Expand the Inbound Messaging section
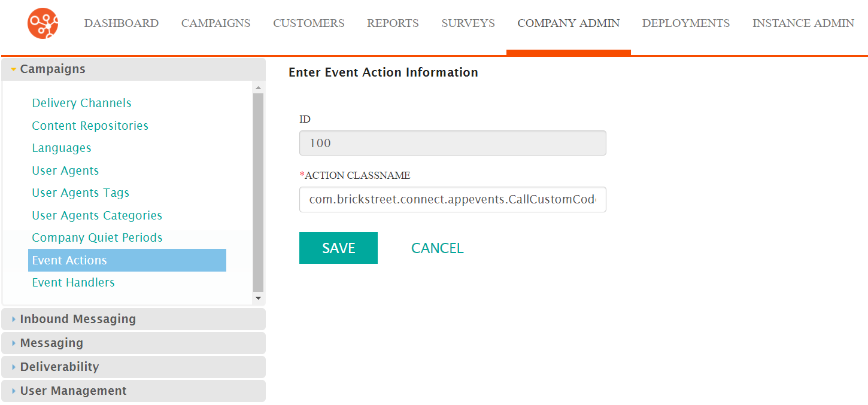The height and width of the screenshot is (405, 868). 133,319
